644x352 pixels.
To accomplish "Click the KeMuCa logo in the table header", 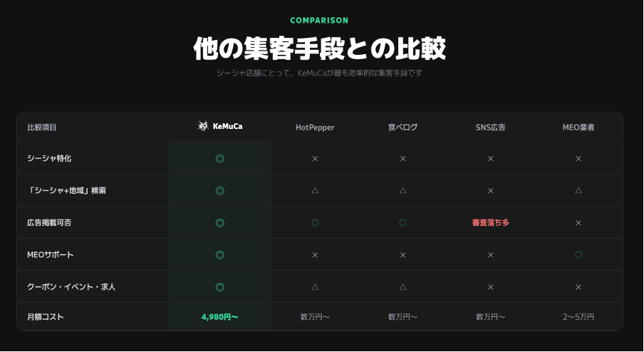I will click(x=219, y=127).
